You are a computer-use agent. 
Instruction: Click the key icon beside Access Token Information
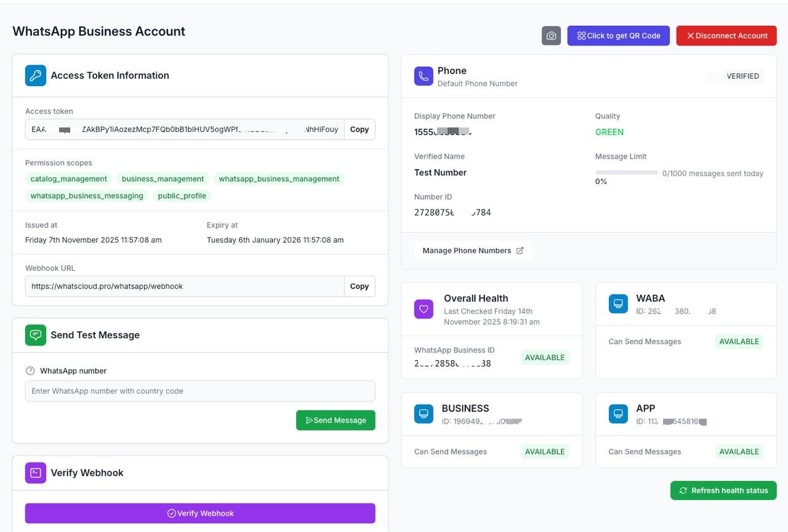tap(36, 76)
